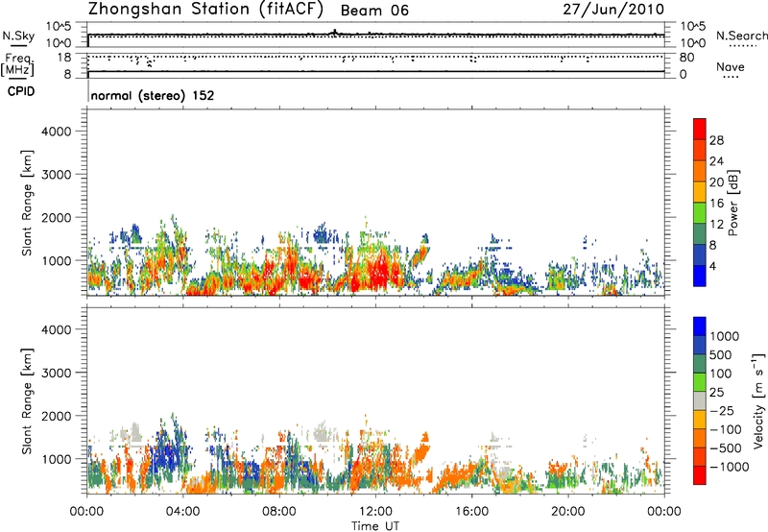Click the light green segment of Power colorbar
This screenshot has height=532, width=768.
point(700,212)
